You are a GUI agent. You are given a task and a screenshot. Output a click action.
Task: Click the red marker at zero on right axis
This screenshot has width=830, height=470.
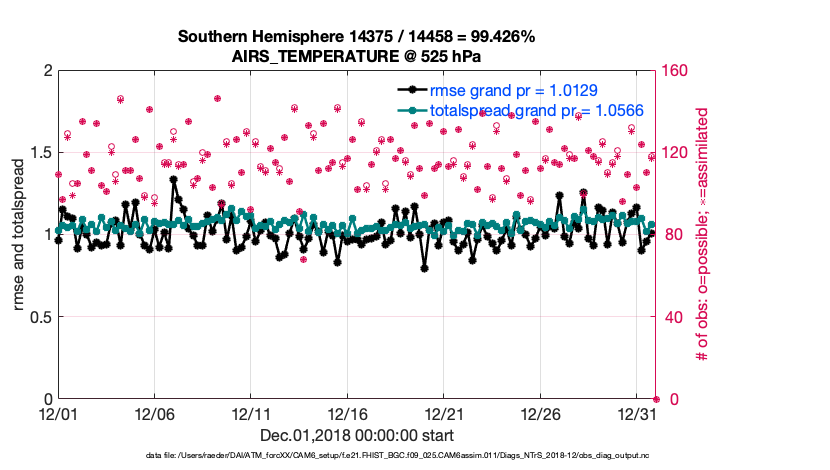pyautogui.click(x=656, y=400)
